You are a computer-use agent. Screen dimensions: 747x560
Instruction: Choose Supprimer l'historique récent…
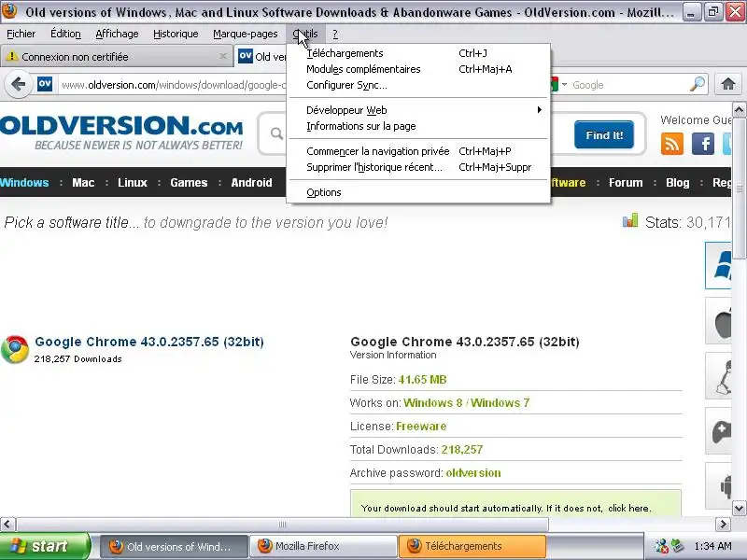419,167
